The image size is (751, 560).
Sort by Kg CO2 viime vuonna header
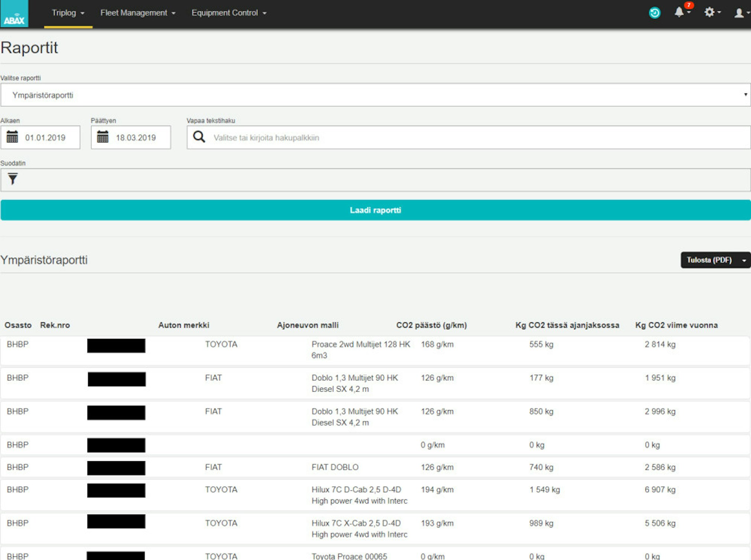coord(676,325)
